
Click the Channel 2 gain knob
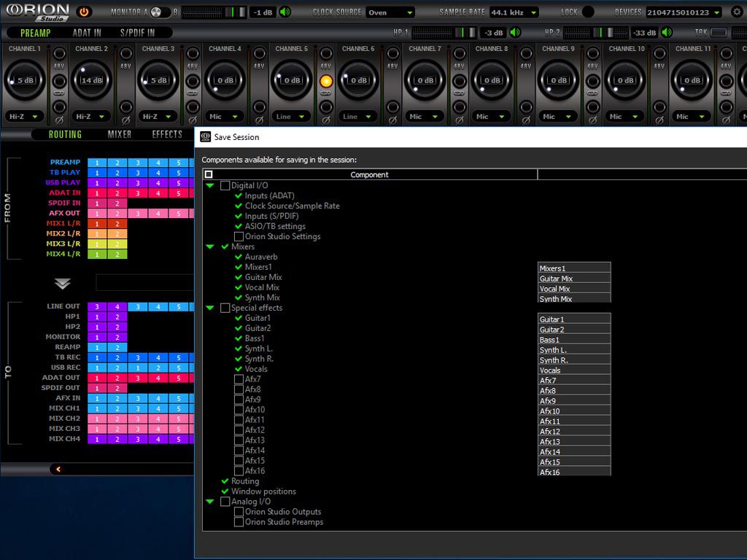[91, 80]
